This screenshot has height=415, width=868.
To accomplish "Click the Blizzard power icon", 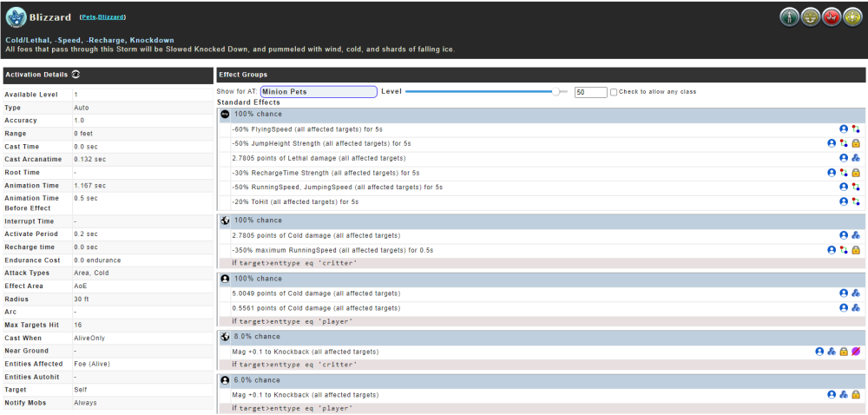I will [x=15, y=17].
